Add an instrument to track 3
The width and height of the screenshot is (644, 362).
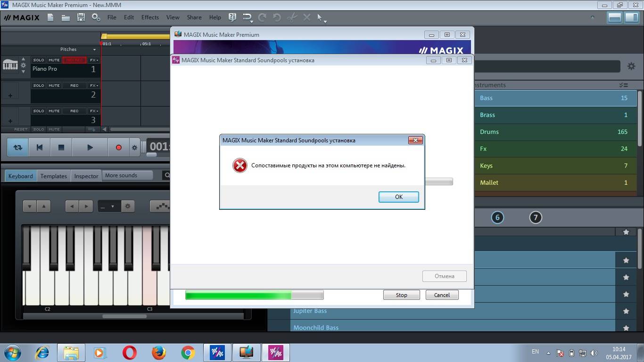pyautogui.click(x=10, y=121)
